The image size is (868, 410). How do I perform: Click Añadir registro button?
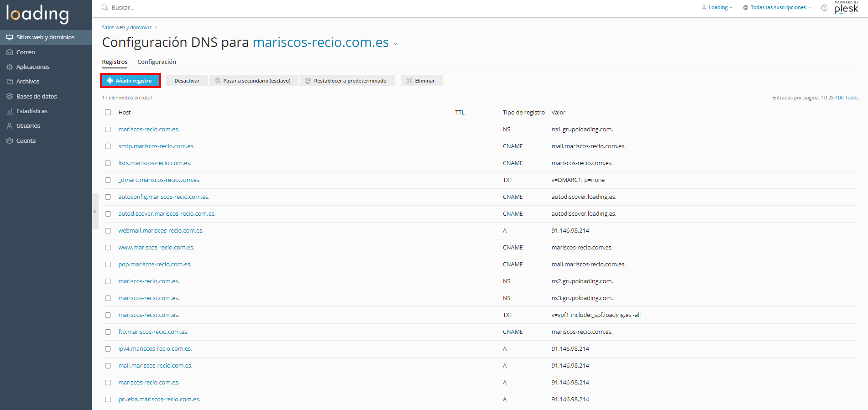pyautogui.click(x=131, y=81)
